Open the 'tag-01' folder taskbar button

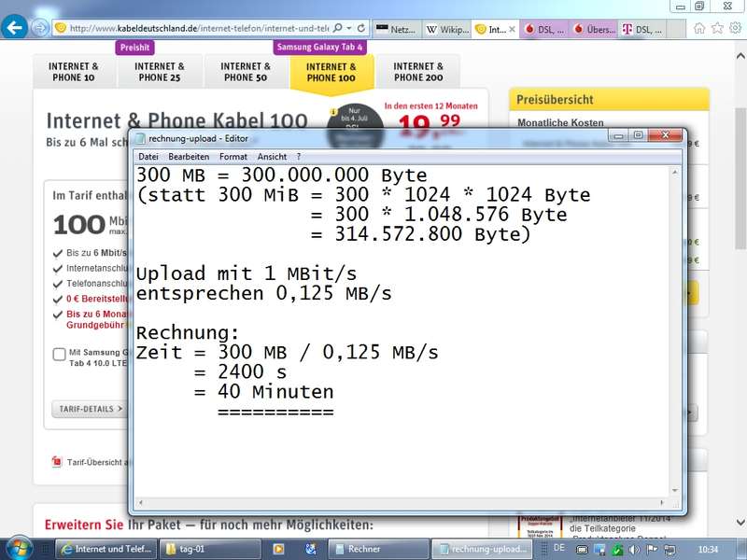click(209, 549)
